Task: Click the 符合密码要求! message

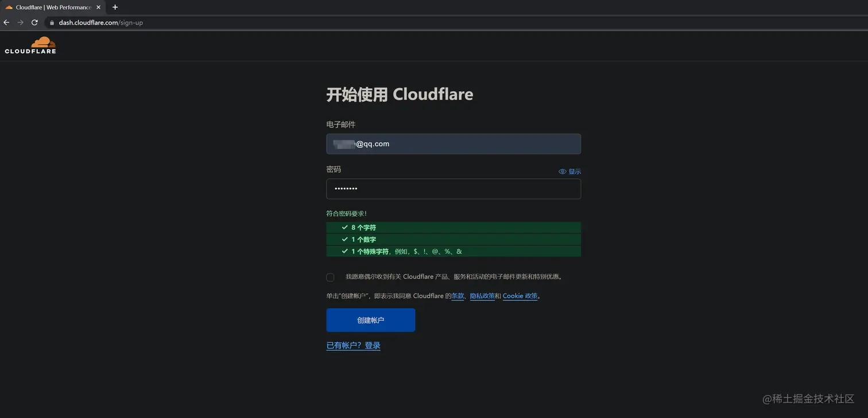Action: pyautogui.click(x=346, y=213)
